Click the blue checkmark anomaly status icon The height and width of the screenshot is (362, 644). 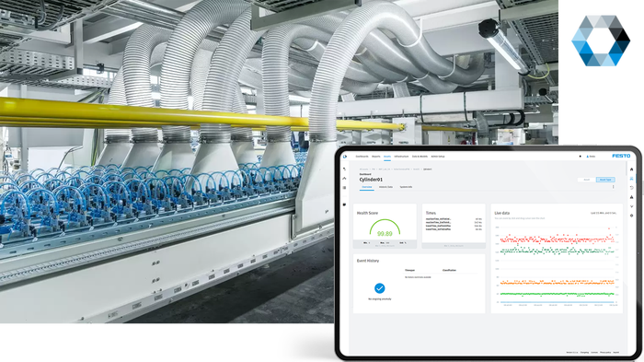pyautogui.click(x=379, y=288)
